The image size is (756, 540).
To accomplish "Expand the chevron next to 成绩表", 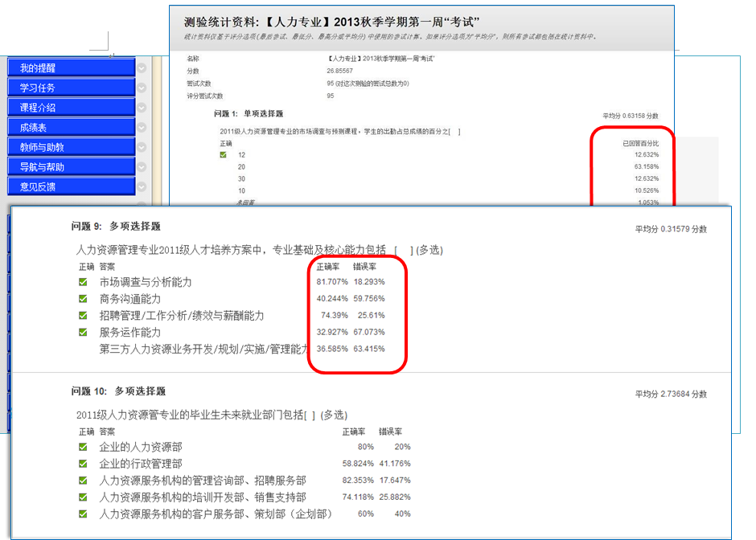I will pyautogui.click(x=142, y=127).
